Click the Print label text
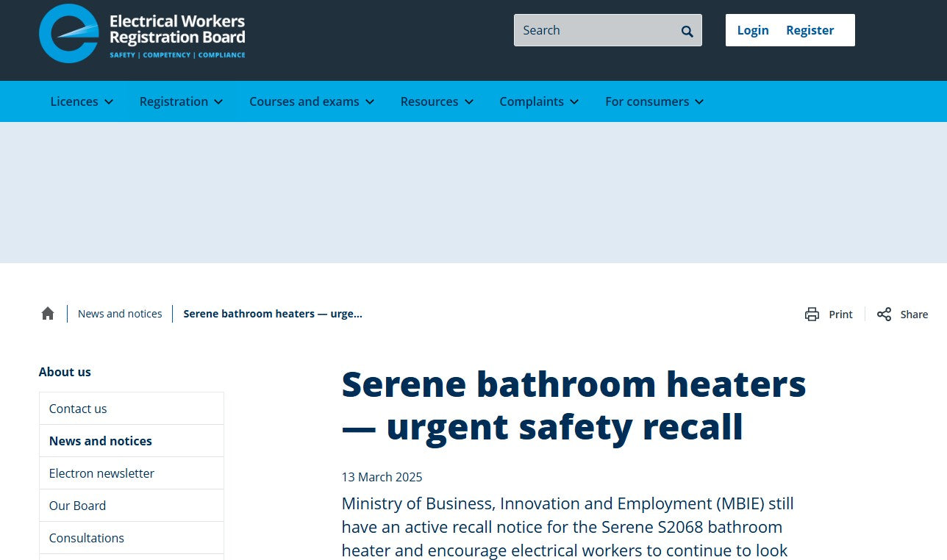 click(840, 315)
